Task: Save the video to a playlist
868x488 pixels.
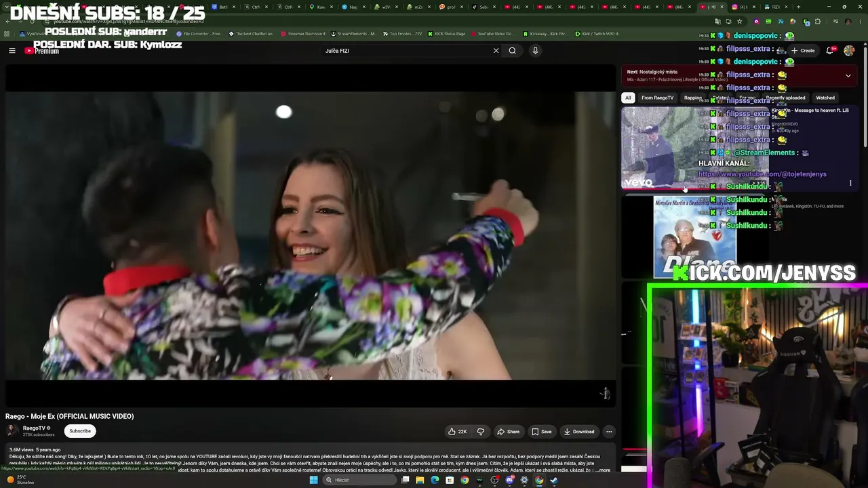Action: click(541, 432)
